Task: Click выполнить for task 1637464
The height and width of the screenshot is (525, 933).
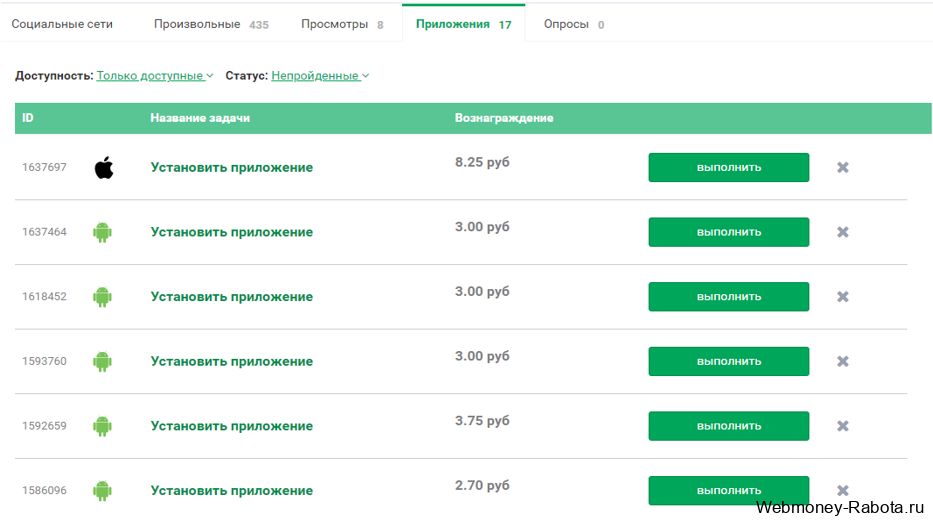Action: [x=728, y=232]
